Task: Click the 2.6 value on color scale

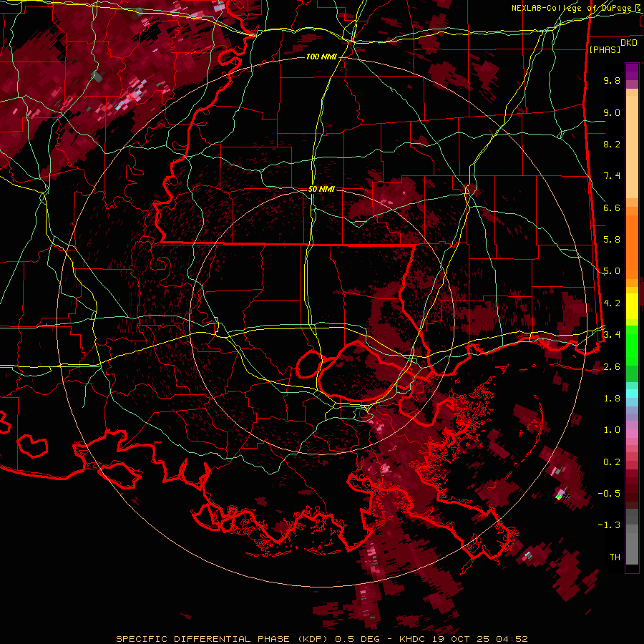Action: 612,367
